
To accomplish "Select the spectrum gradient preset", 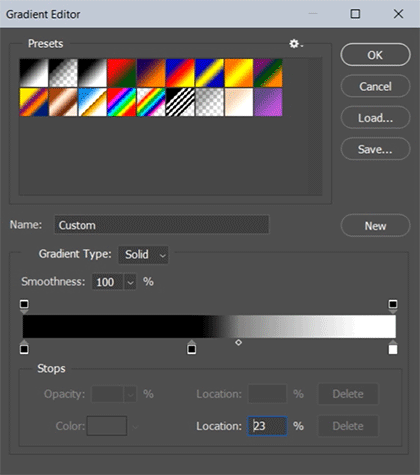I will coord(122,102).
